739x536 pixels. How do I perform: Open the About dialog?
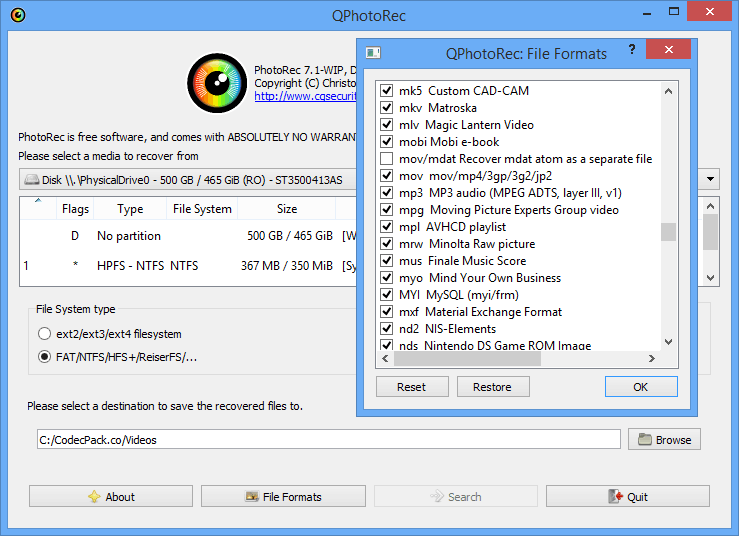pyautogui.click(x=111, y=496)
